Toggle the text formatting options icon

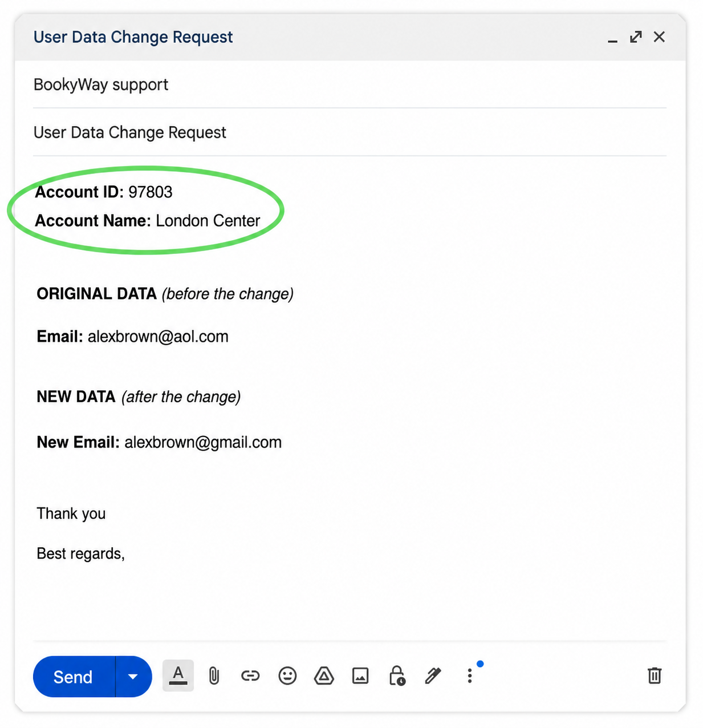click(x=178, y=676)
